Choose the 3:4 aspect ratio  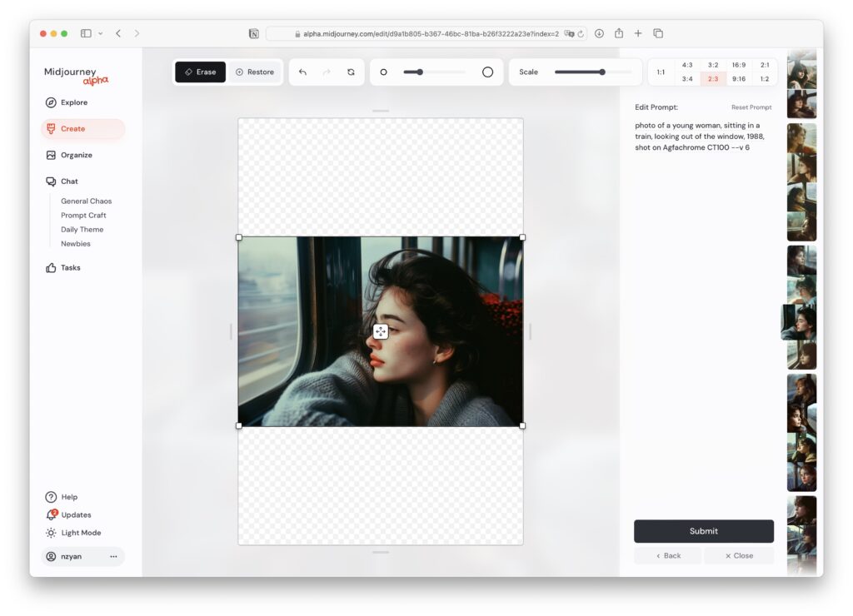click(687, 79)
